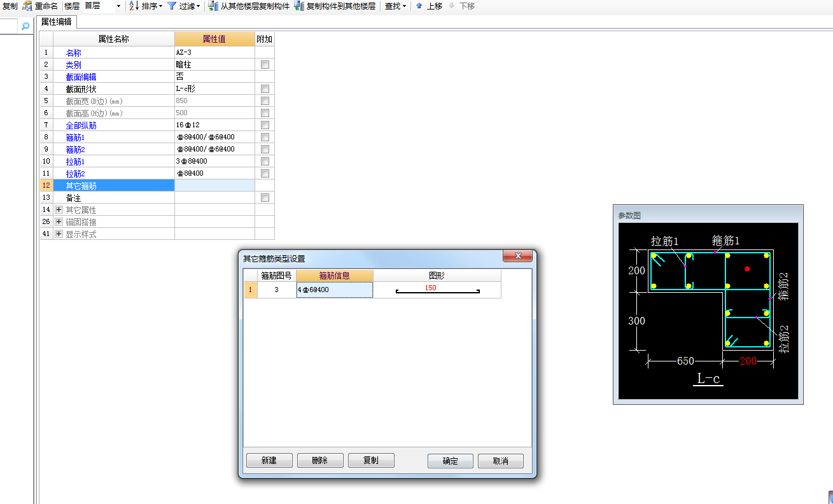Screen dimensions: 833x504
Task: Click the 全部纵筋 value 16Φ12
Action: [x=214, y=125]
